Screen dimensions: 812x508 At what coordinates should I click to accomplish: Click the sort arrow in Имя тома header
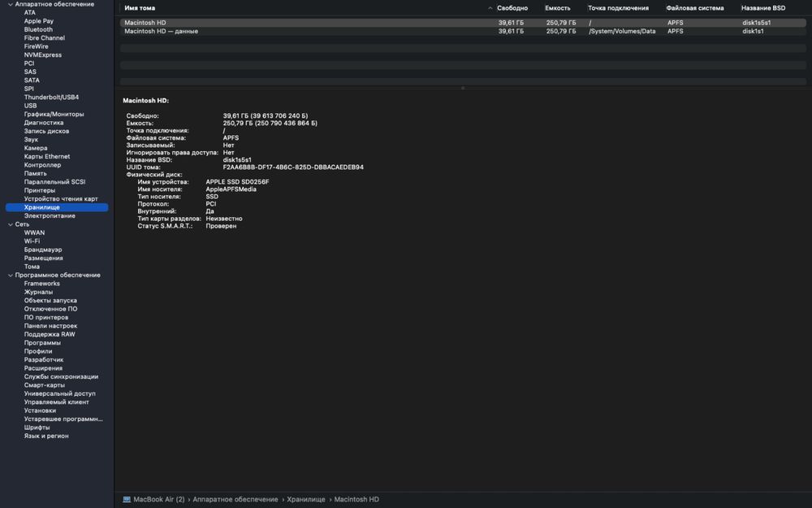(x=490, y=8)
